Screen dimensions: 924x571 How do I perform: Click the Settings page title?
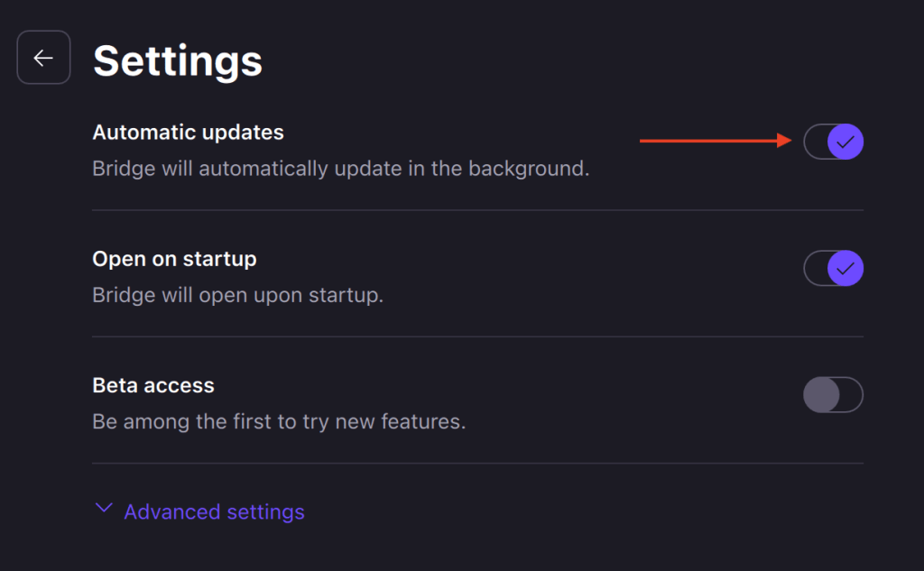178,61
